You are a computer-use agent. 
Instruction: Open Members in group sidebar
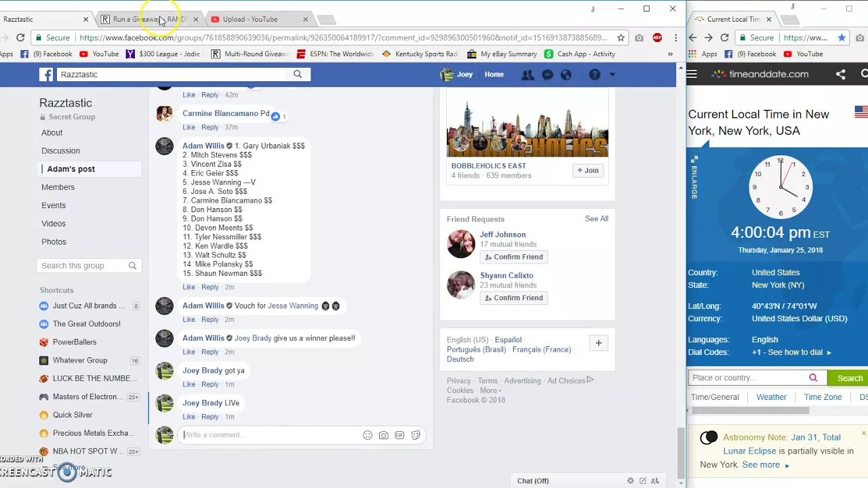tap(58, 187)
